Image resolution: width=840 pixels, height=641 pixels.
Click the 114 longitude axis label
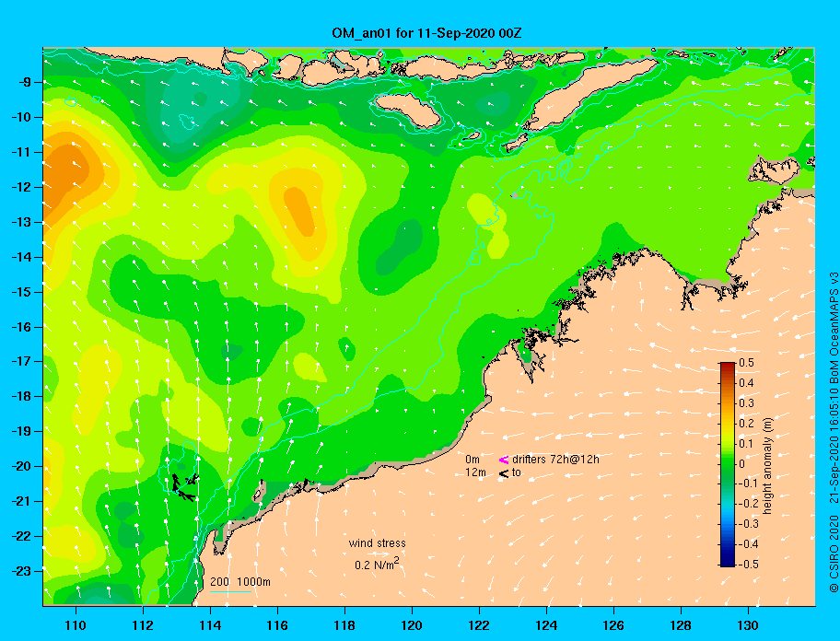tap(210, 625)
